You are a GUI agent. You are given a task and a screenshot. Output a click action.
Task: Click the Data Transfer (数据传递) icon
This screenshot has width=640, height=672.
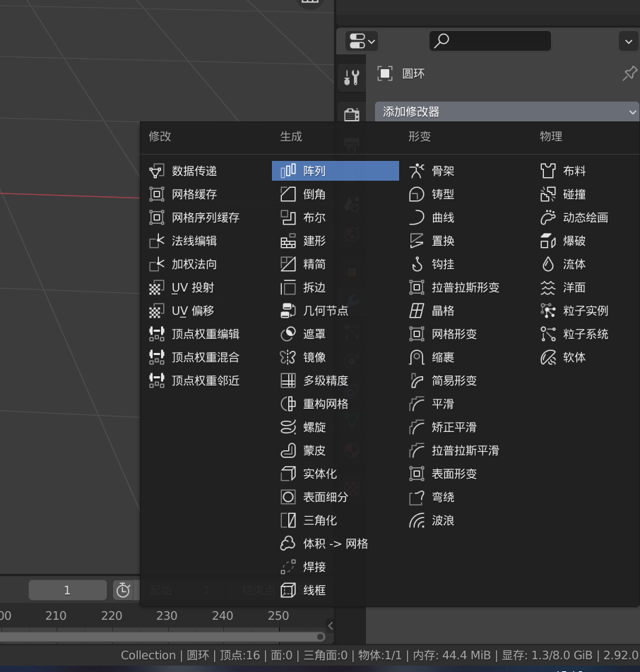(157, 171)
